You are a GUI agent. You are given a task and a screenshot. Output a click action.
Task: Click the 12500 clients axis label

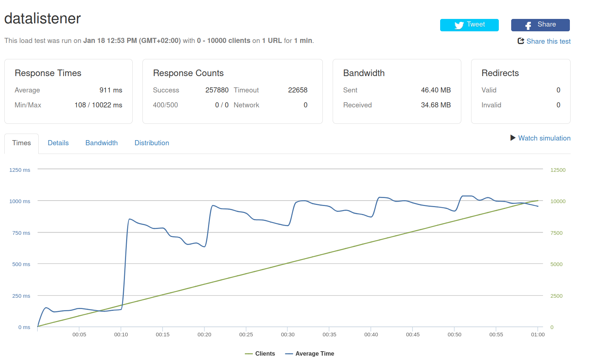[558, 170]
